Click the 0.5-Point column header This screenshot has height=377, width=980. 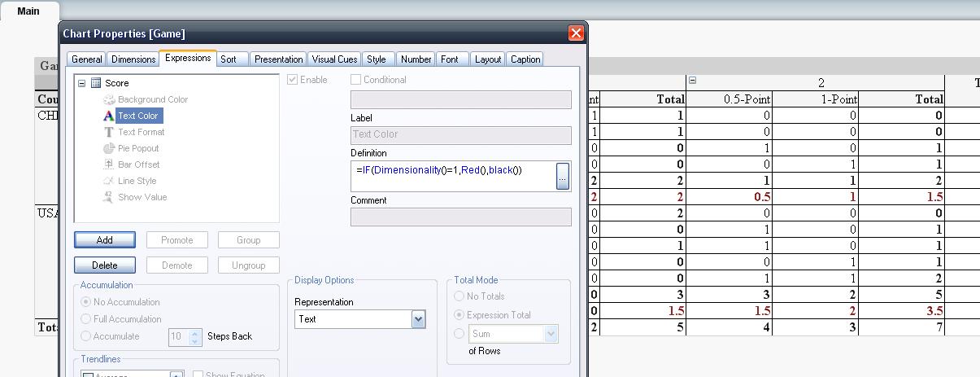point(729,99)
